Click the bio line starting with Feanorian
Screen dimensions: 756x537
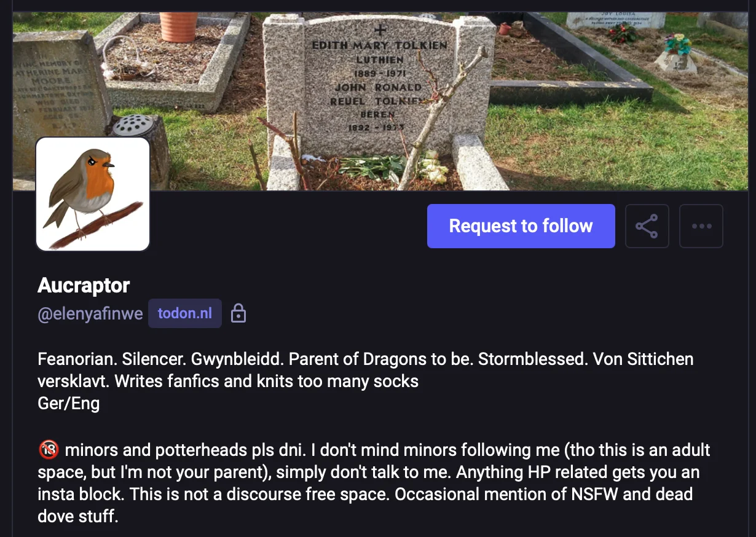point(365,369)
